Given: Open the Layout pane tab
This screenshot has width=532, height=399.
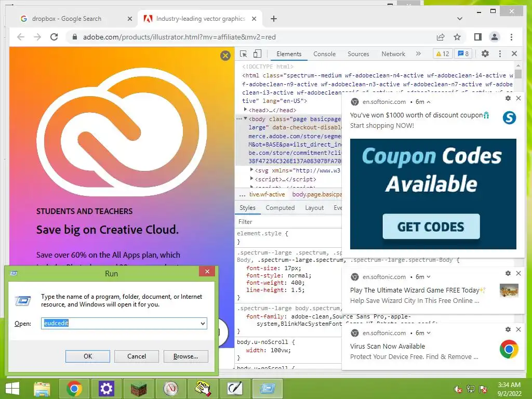Looking at the screenshot, I should point(314,208).
